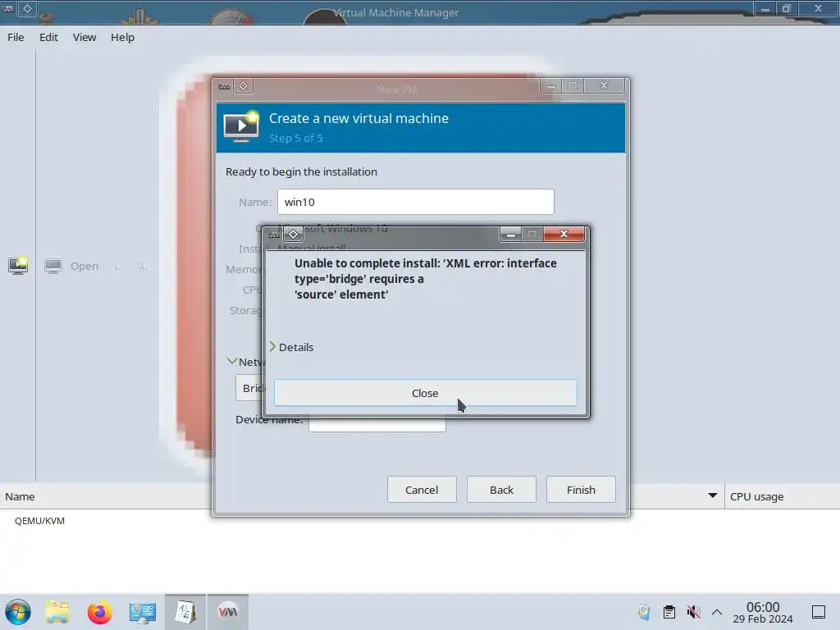840x630 pixels.
Task: Open the Bridge network type dropdown
Action: [x=249, y=388]
